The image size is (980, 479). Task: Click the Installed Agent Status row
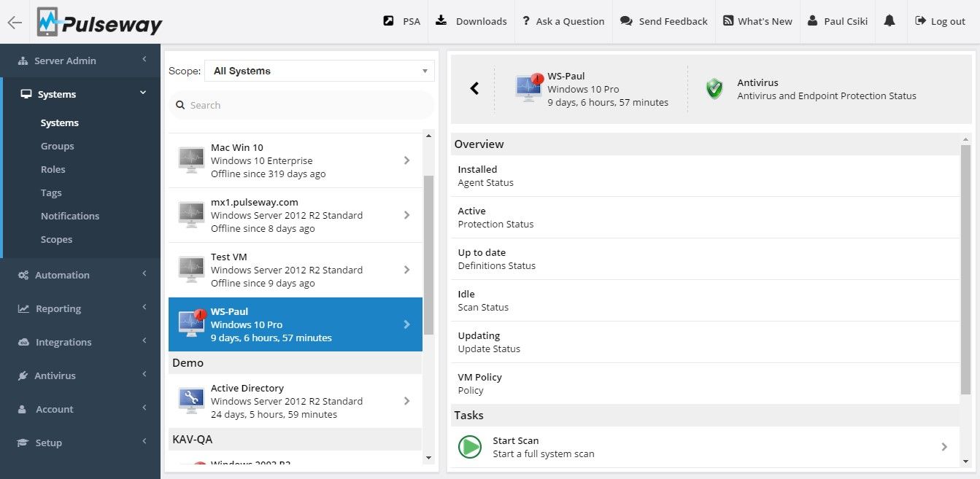click(706, 176)
